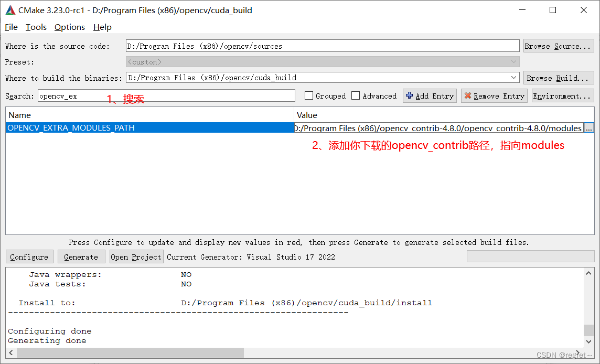Click the right arrow of horizontal scrollbar
600x364 pixels.
click(577, 352)
